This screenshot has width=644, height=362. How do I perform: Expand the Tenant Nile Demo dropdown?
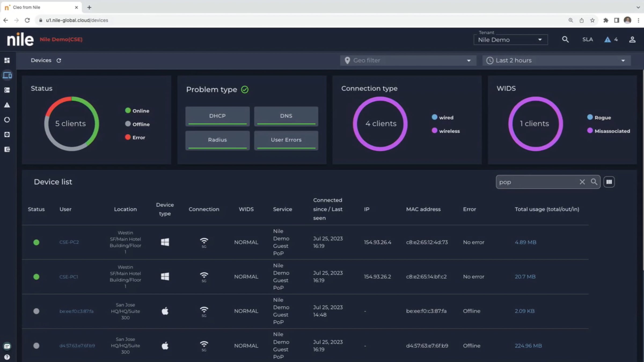510,40
